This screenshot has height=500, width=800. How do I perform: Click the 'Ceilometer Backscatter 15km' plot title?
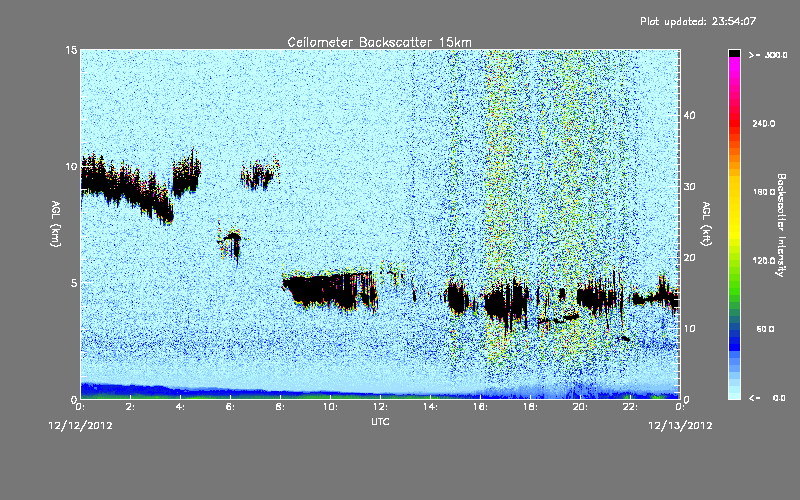379,42
